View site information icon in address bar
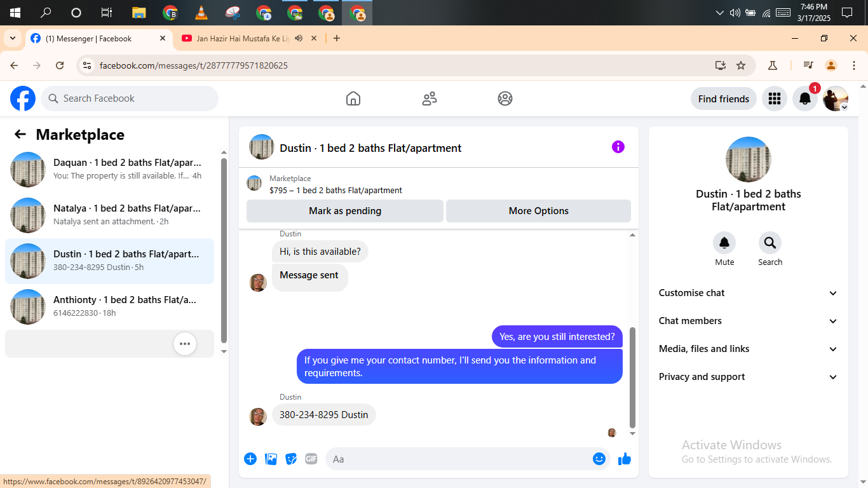This screenshot has width=868, height=488. tap(88, 65)
